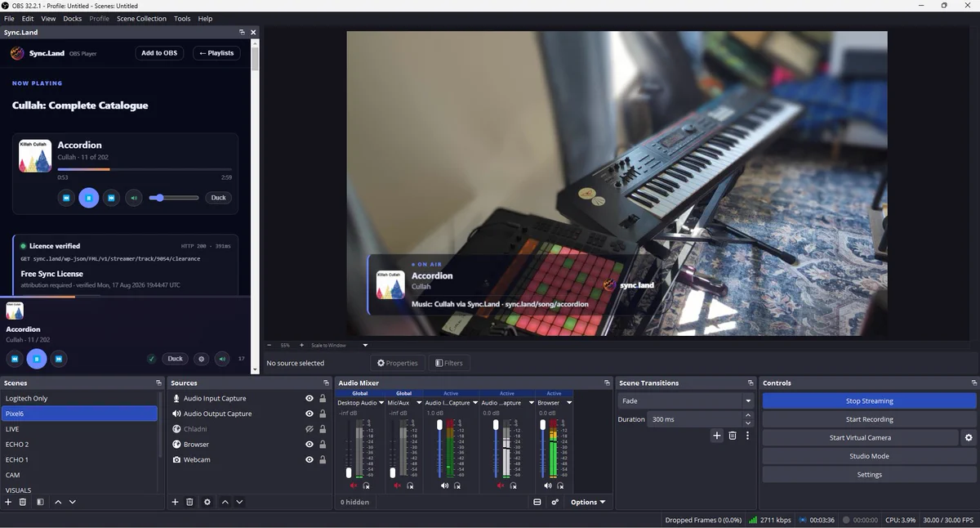Increase transition duration with up arrow
The width and height of the screenshot is (980, 528).
pyautogui.click(x=747, y=416)
